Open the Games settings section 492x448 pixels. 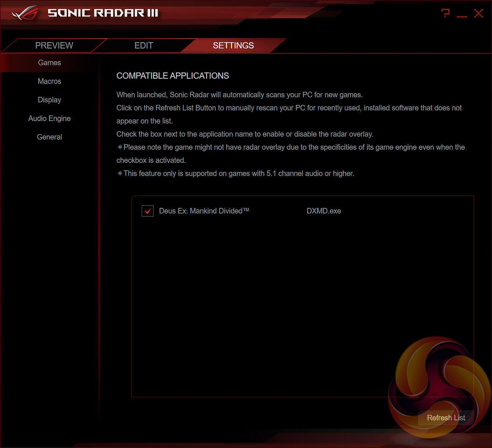point(50,63)
